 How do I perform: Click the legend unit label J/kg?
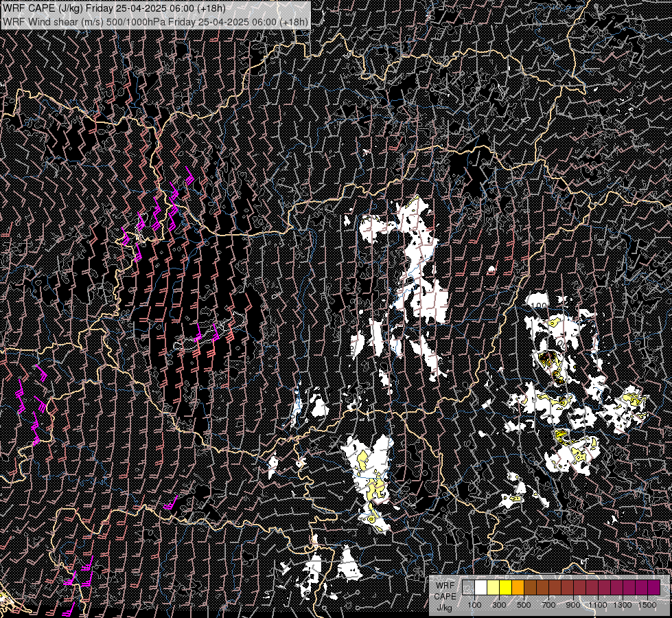[x=444, y=608]
